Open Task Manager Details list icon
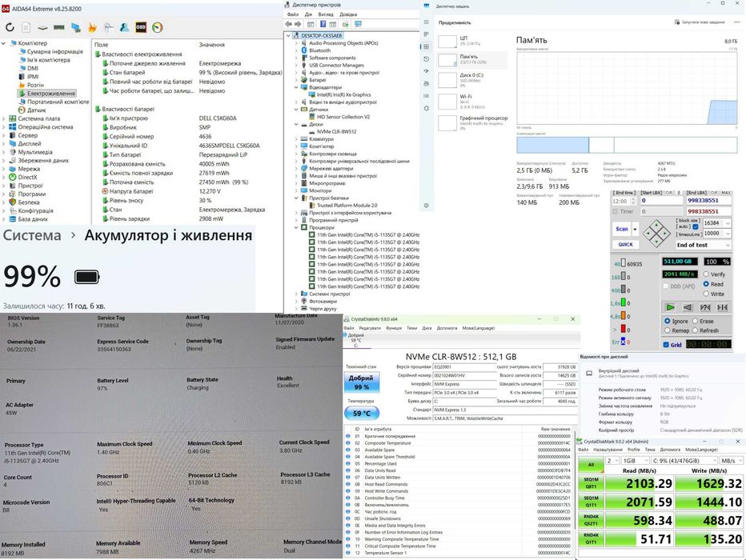Screen dimensions: 746x560 point(427,96)
